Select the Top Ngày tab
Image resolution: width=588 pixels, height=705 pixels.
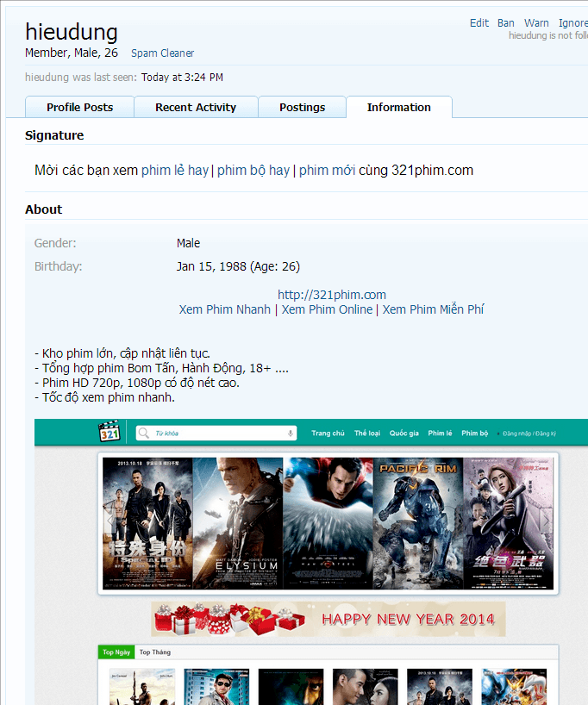(116, 652)
